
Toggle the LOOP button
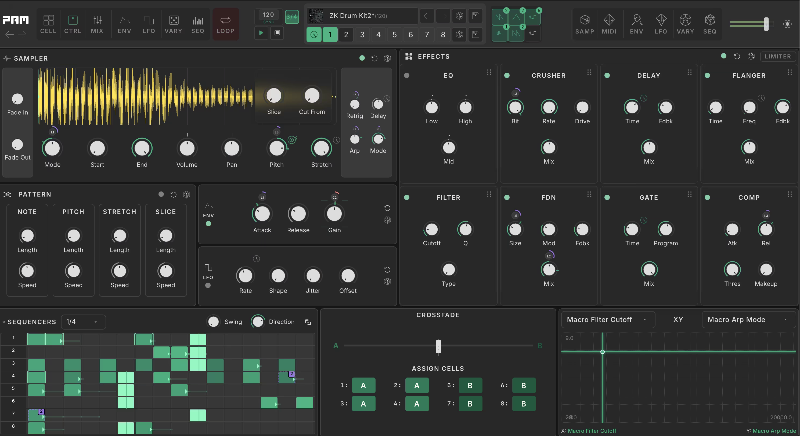click(226, 20)
